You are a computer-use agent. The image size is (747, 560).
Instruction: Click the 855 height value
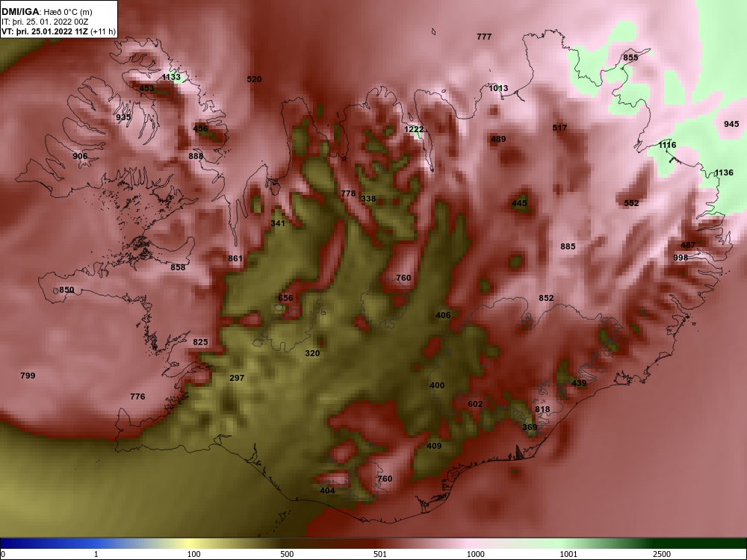(630, 57)
